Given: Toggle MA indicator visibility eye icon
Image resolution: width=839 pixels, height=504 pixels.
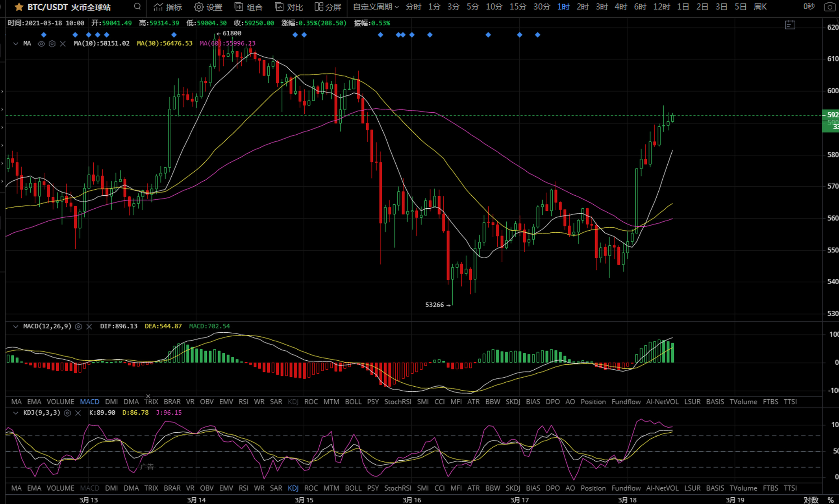Looking at the screenshot, I should (x=41, y=44).
